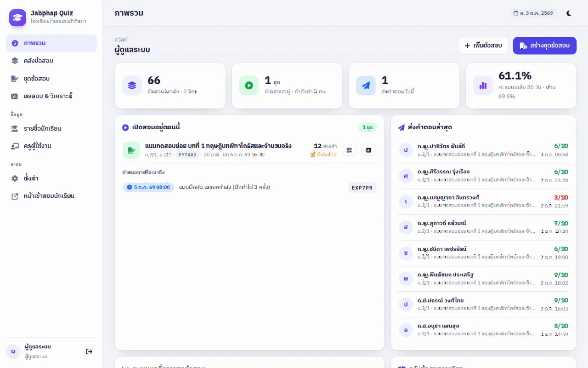This screenshot has width=588, height=368.
Task: Click the 3/10 score of เบญญาภา
Action: (561, 197)
